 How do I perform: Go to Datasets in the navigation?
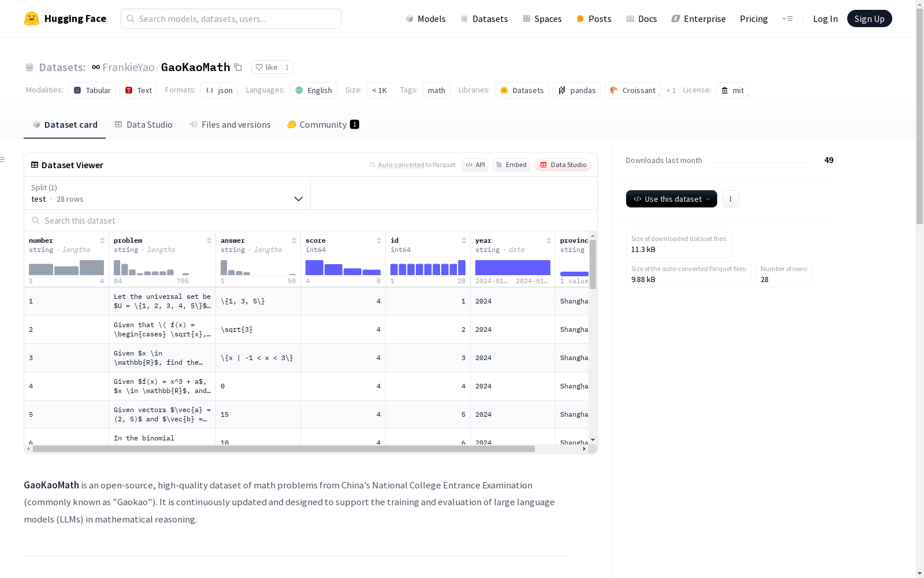pyautogui.click(x=484, y=18)
